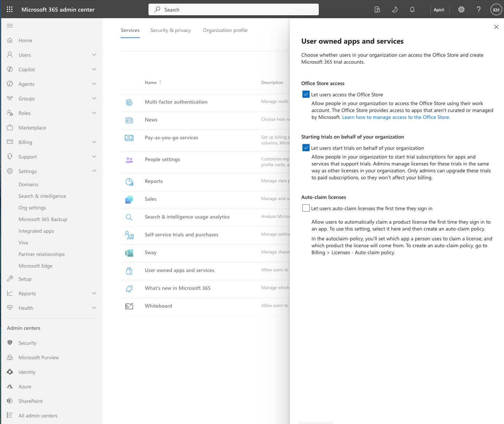Open Viva under Settings
The width and height of the screenshot is (504, 424).
(23, 243)
